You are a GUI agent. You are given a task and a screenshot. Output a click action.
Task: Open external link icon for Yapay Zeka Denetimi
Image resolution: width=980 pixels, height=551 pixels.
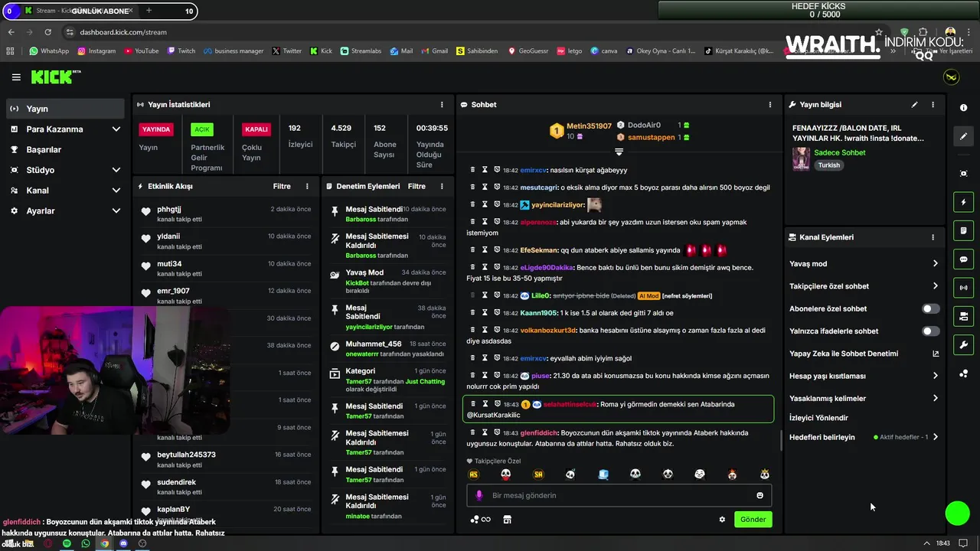(x=935, y=354)
